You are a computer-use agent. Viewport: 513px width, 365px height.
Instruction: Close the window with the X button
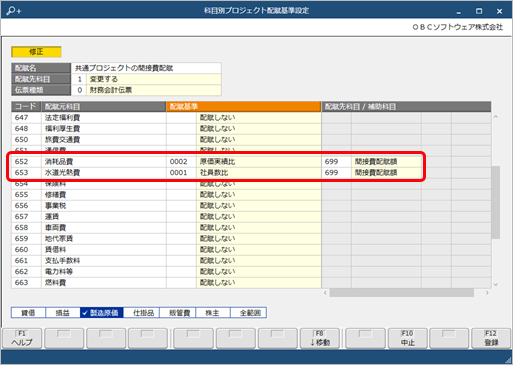[499, 11]
